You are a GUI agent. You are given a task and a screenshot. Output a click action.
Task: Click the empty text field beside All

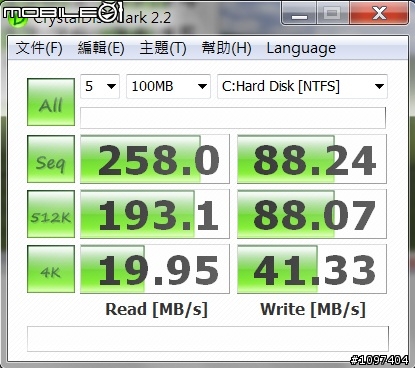233,118
